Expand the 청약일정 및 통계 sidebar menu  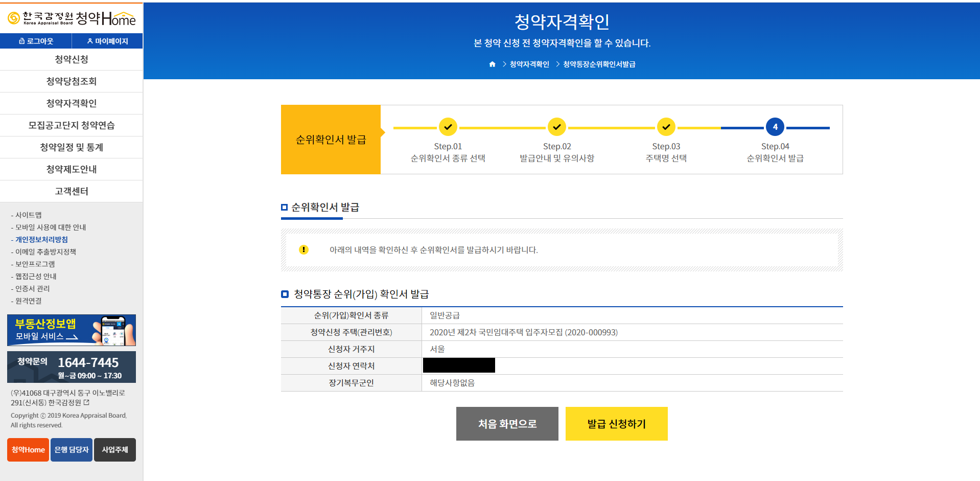pyautogui.click(x=71, y=147)
